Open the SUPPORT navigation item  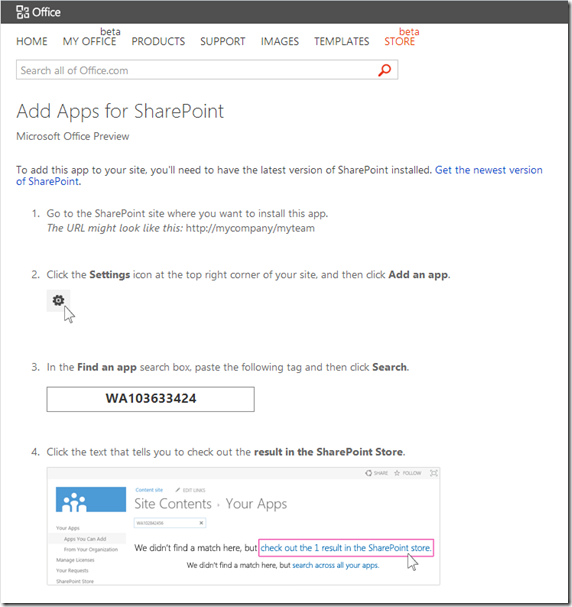[223, 41]
